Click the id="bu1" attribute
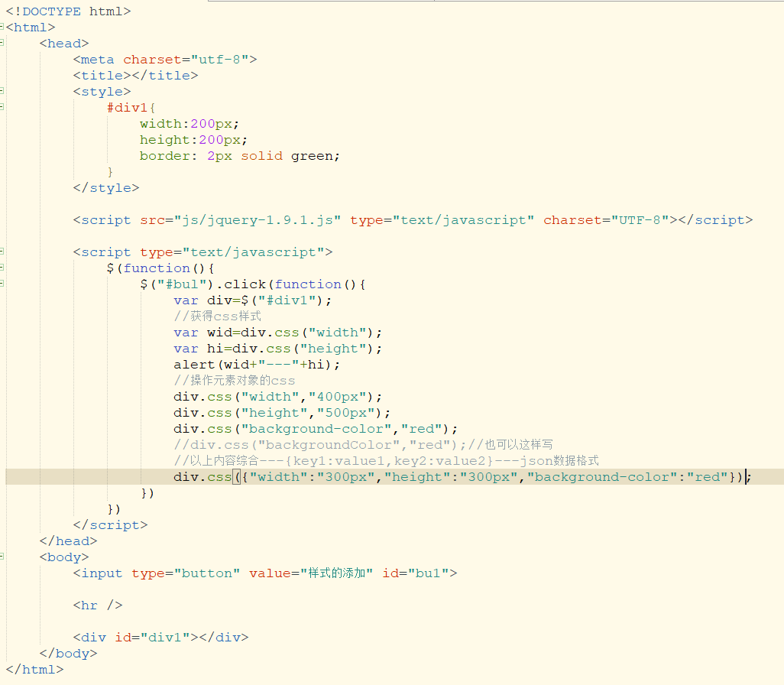This screenshot has height=685, width=784. [416, 573]
